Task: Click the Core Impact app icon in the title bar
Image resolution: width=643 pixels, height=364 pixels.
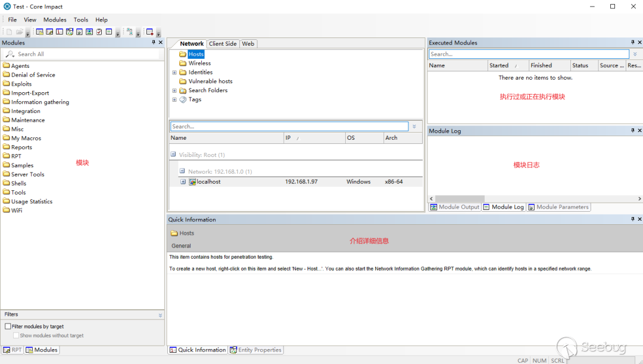Action: tap(7, 7)
